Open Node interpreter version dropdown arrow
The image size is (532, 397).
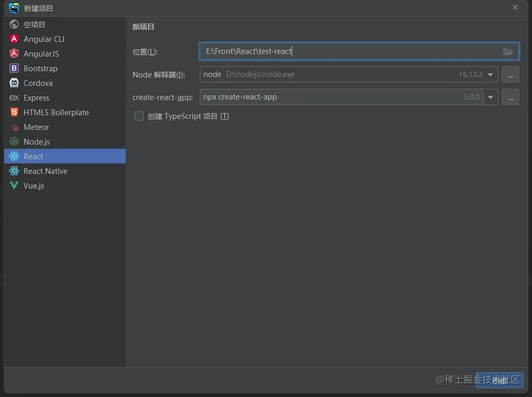click(x=490, y=75)
